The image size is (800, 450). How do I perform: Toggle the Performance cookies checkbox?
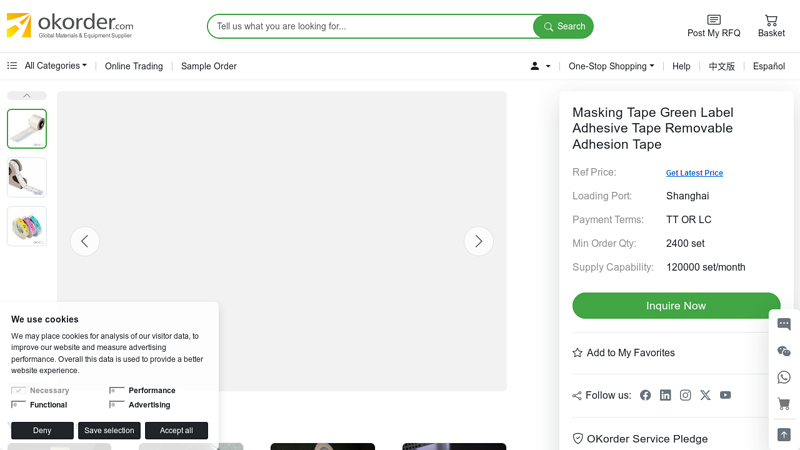pos(117,391)
